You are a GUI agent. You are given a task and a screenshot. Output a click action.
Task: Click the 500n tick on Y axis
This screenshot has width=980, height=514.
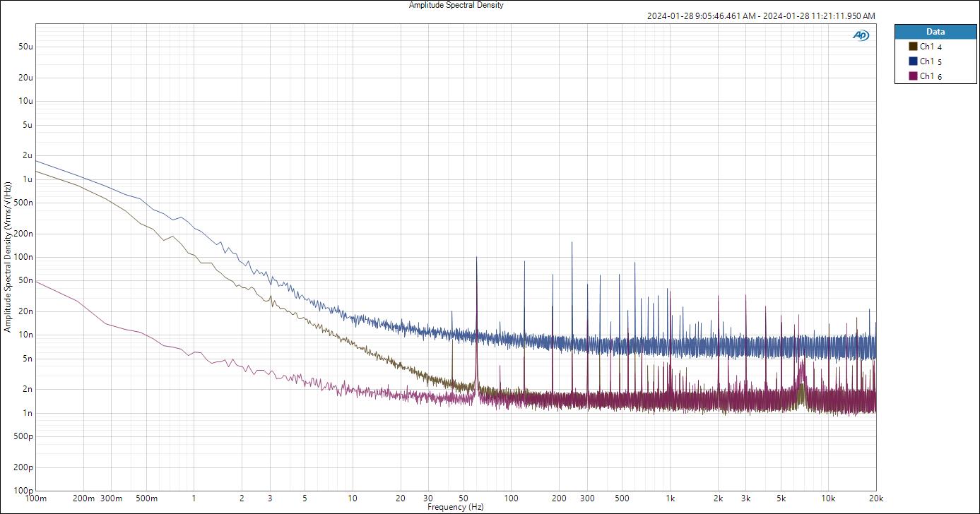pyautogui.click(x=23, y=203)
